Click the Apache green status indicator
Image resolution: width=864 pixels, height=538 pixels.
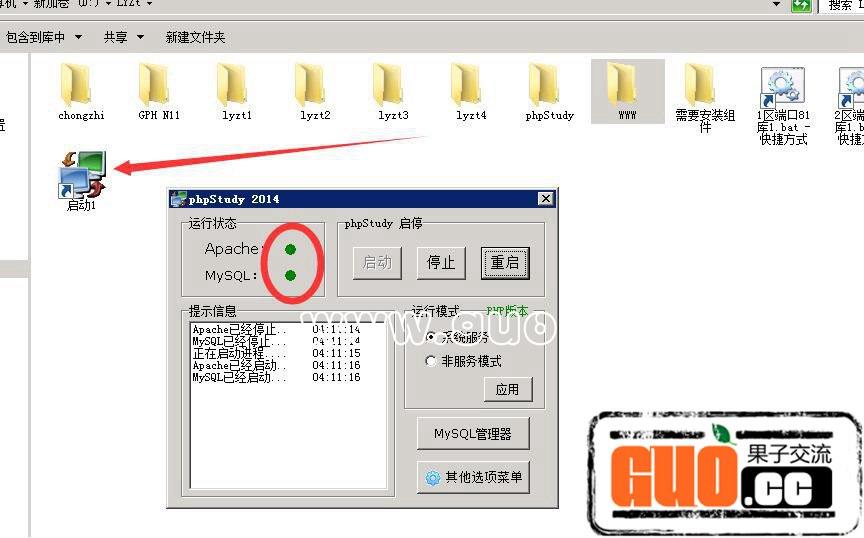(x=290, y=249)
